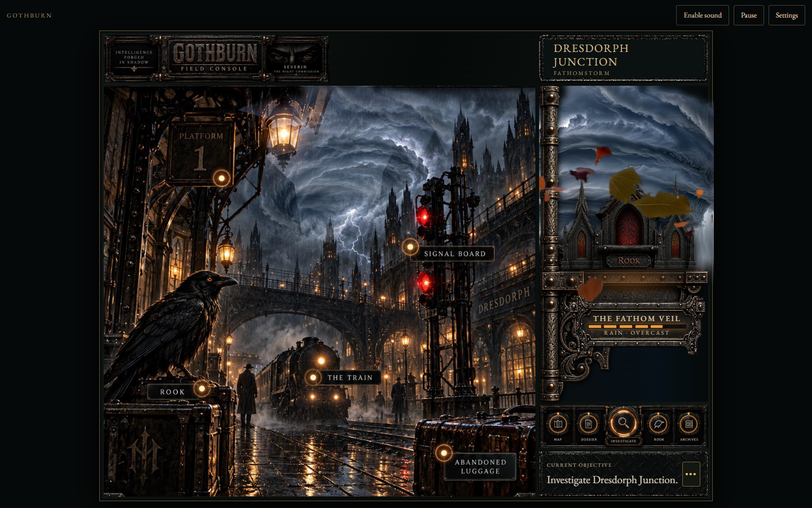Click the Platform 1 hotspot marker
Screen dimensions: 812x508
pyautogui.click(x=222, y=178)
